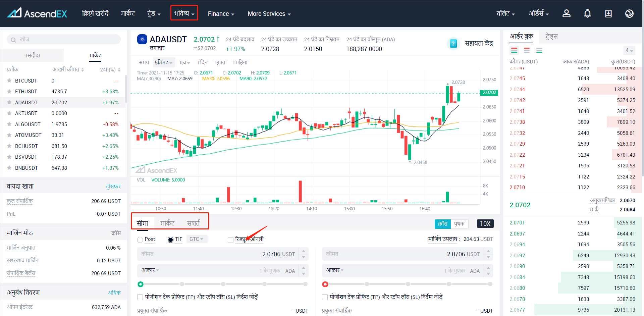Image resolution: width=644 pixels, height=316 pixels.
Task: Click the sell amount slider handle
Action: (325, 284)
